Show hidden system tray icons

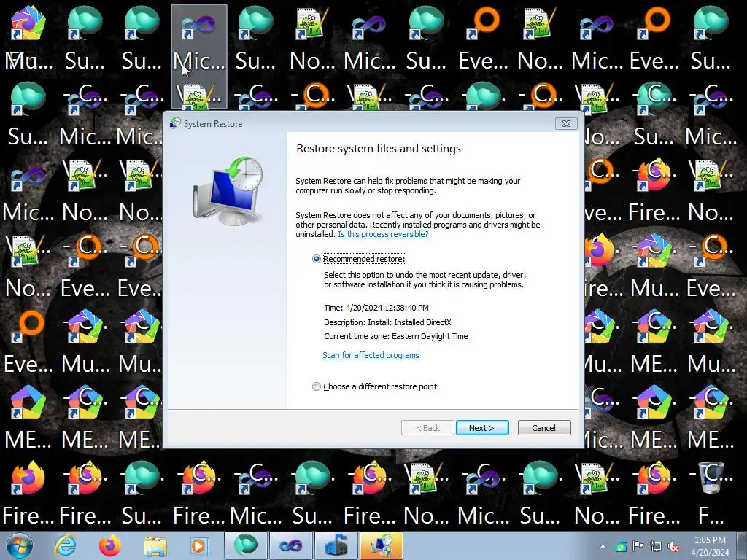pos(603,546)
